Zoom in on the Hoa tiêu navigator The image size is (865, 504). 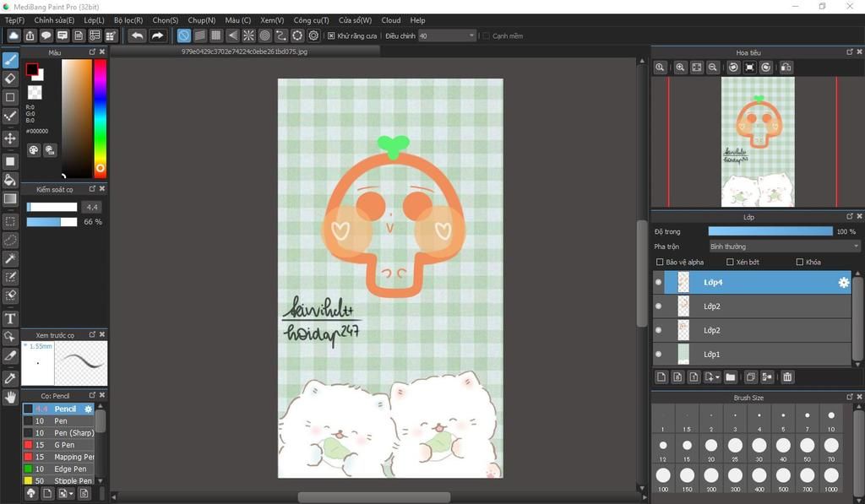[680, 68]
